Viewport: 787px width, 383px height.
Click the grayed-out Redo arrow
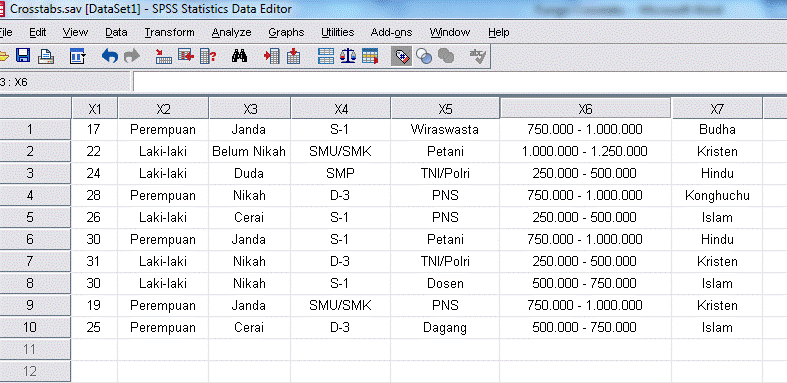(x=132, y=56)
